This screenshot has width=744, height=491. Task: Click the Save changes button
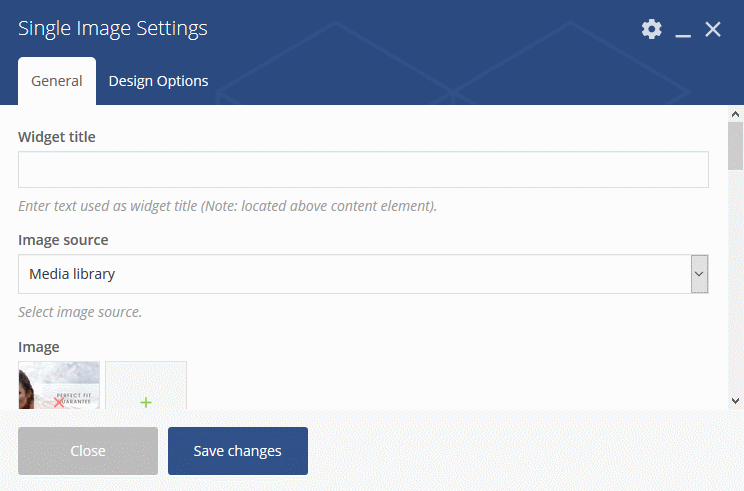click(238, 451)
